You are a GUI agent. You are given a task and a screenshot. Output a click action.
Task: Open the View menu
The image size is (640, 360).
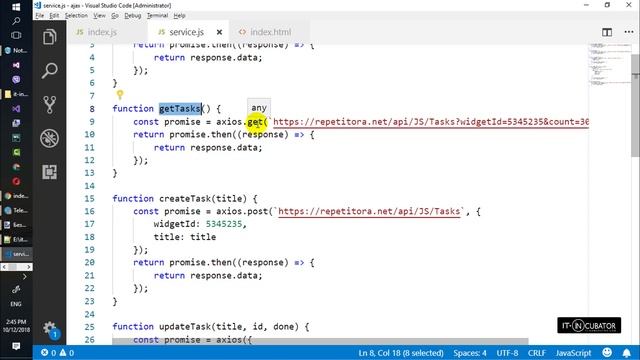click(x=99, y=16)
